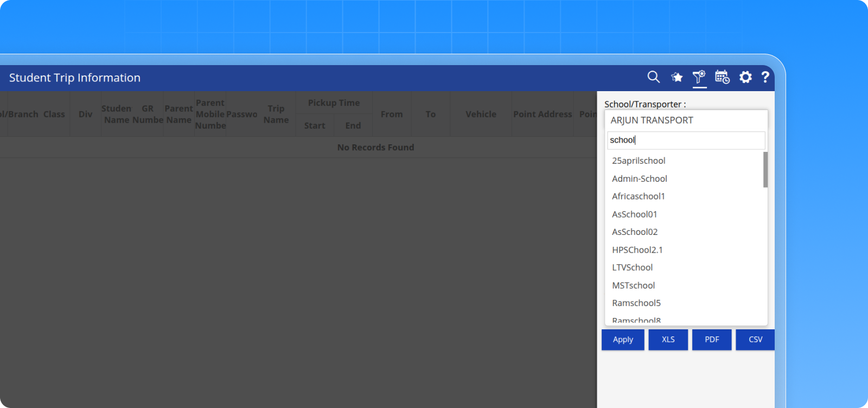This screenshot has height=408, width=868.
Task: Select 25aprilschool from the list
Action: coord(639,161)
